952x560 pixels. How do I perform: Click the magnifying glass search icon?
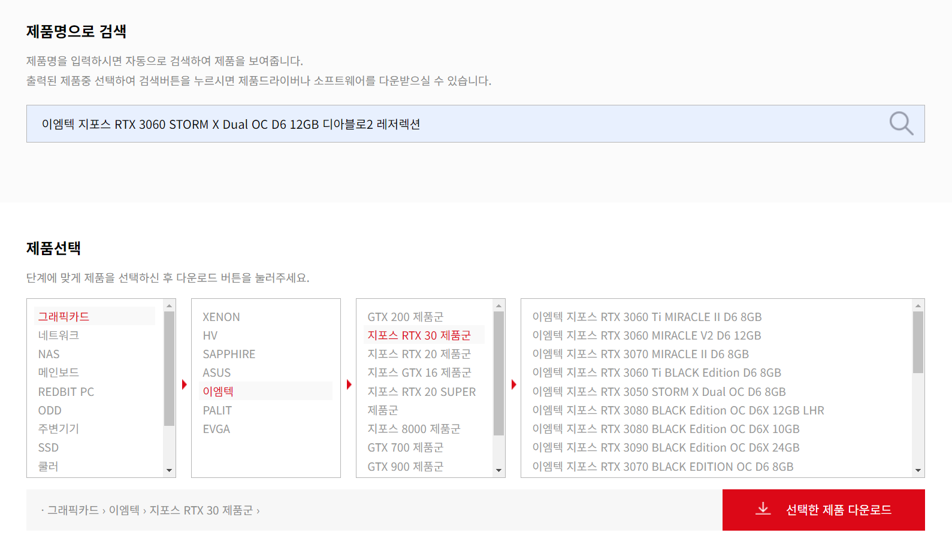901,123
